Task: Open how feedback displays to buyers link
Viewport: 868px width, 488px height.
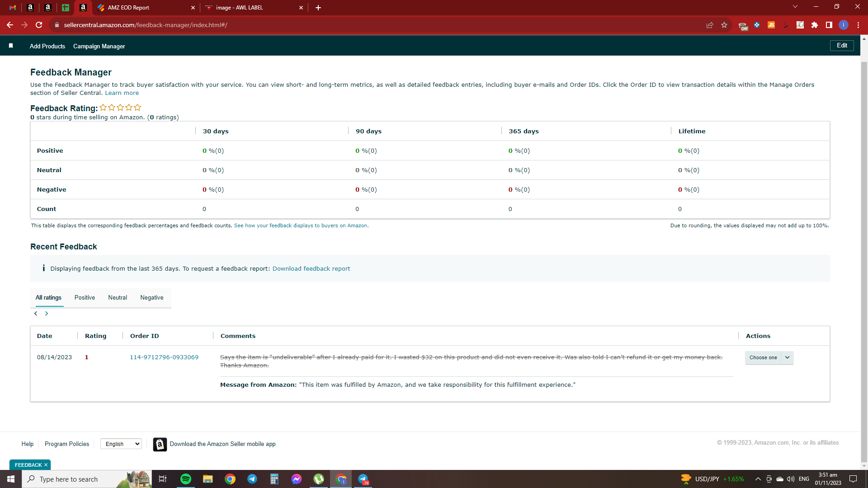Action: pos(301,225)
